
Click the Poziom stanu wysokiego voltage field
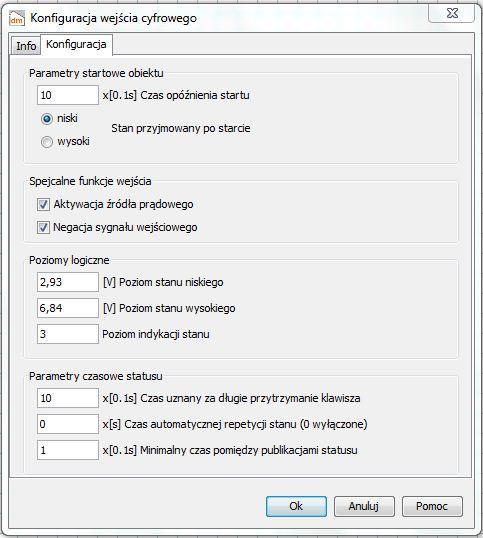68,308
